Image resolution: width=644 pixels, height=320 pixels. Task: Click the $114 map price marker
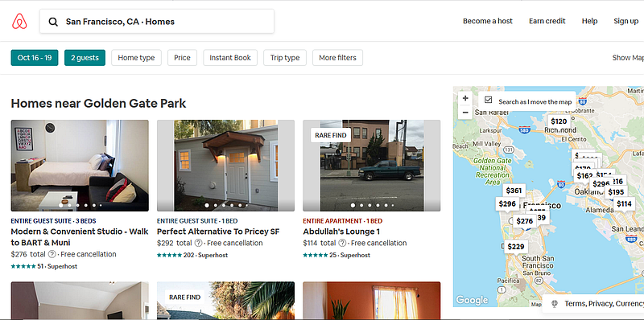[x=624, y=204]
